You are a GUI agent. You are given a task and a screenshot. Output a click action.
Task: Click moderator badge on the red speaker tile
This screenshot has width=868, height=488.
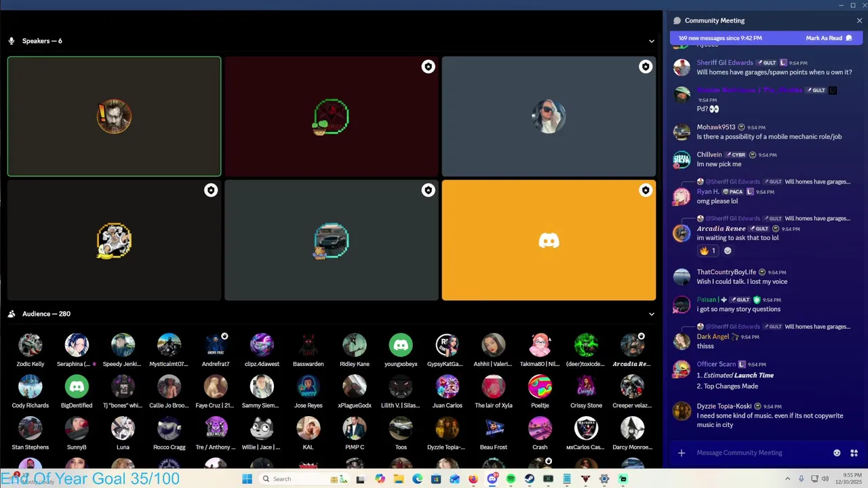coord(428,66)
